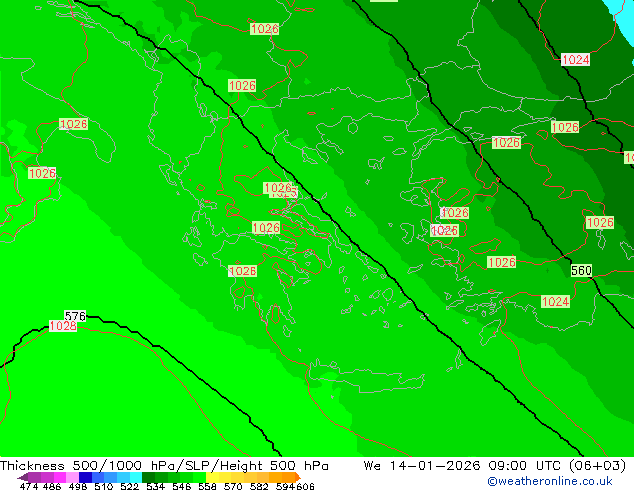The image size is (634, 490).
Task: Click legend value 546
Action: [182, 486]
